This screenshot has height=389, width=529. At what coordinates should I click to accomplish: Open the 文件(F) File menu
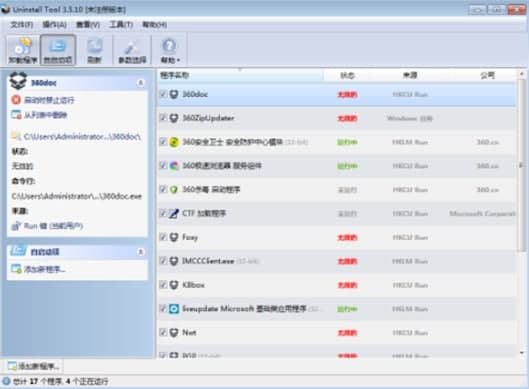pyautogui.click(x=22, y=25)
